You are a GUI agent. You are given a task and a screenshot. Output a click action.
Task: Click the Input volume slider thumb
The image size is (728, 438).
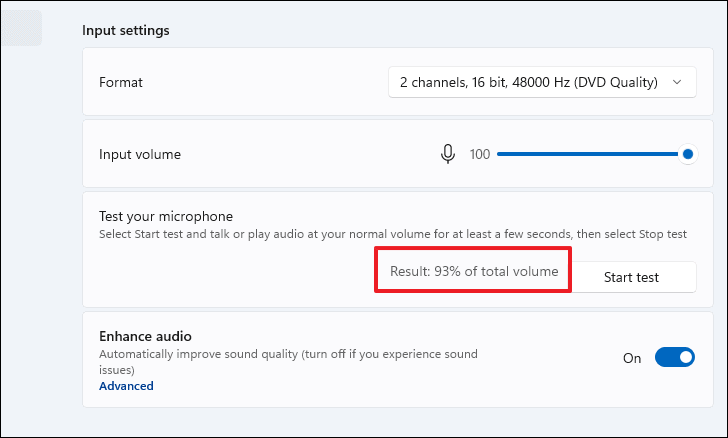pos(688,154)
